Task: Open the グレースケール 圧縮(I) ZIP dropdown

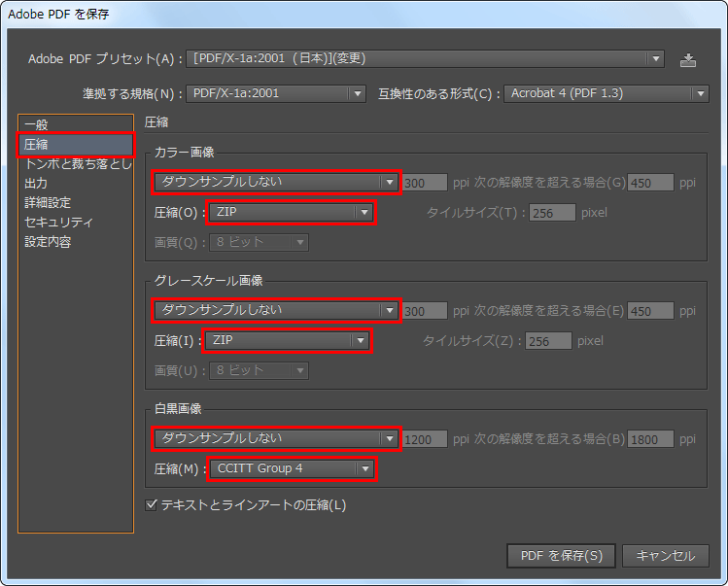Action: pos(287,341)
